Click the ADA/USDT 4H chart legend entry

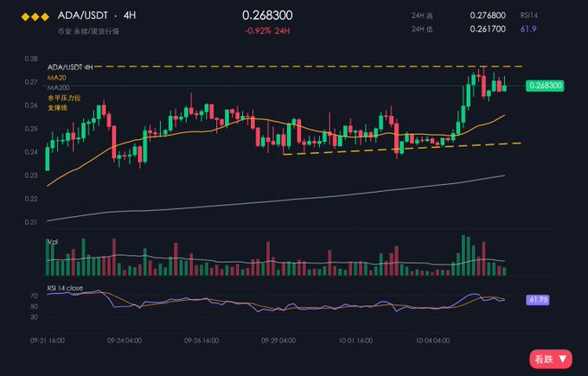tap(70, 67)
